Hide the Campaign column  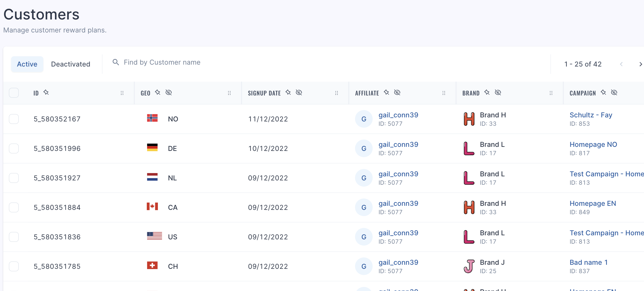click(614, 92)
